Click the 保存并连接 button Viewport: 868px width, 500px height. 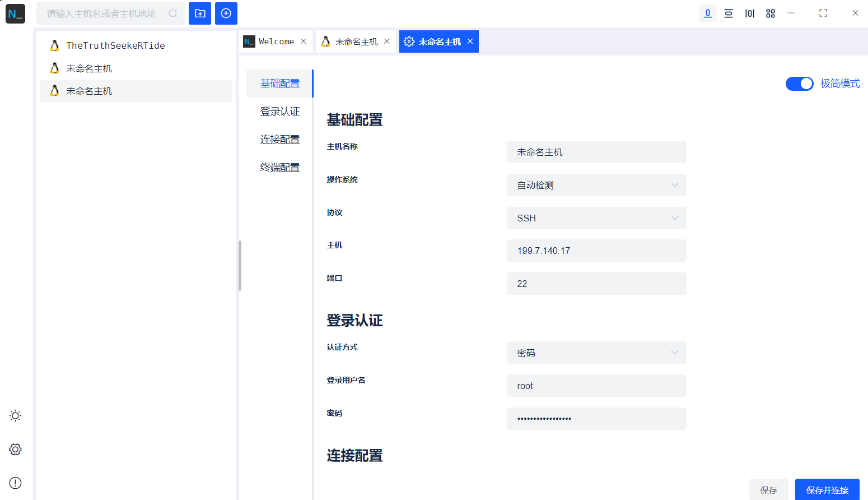827,490
